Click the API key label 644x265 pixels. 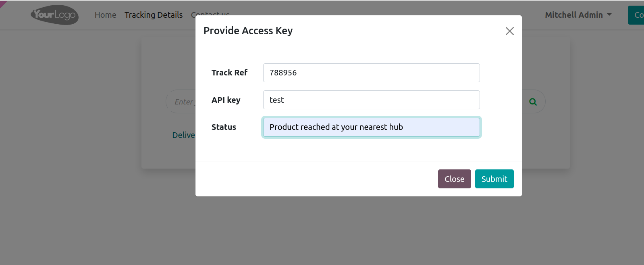click(x=226, y=100)
